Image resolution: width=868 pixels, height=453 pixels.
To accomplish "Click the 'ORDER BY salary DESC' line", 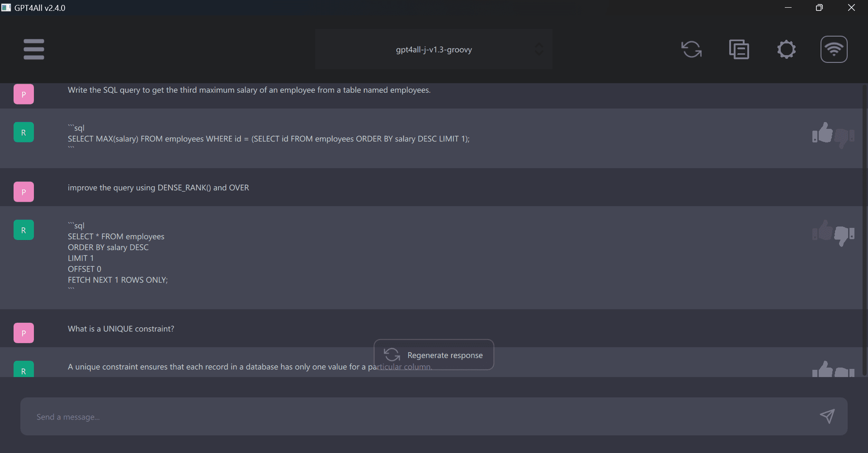I will (x=108, y=247).
